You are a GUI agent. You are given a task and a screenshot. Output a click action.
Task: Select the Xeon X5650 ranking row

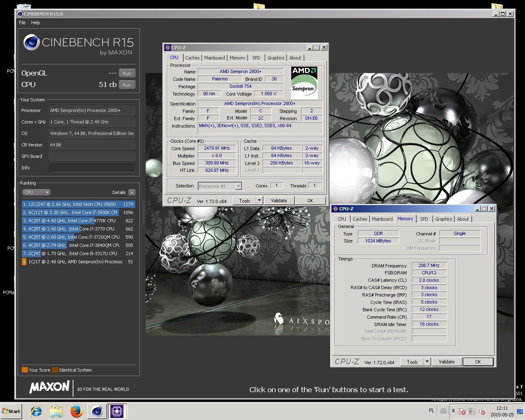pos(78,204)
